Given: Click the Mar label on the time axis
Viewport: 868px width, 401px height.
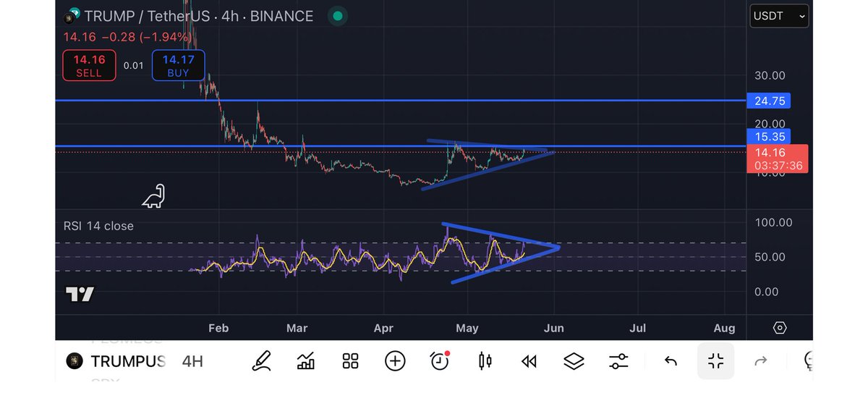Looking at the screenshot, I should (297, 328).
